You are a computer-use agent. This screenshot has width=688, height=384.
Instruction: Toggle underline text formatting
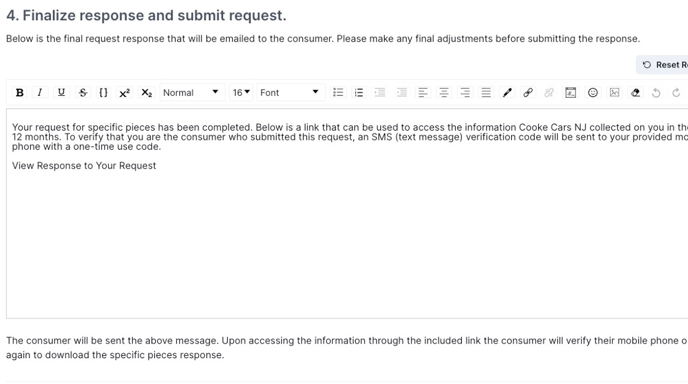(x=61, y=93)
